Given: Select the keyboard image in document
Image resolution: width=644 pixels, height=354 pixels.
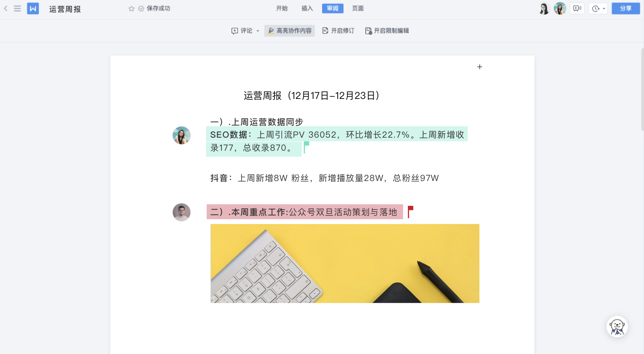Looking at the screenshot, I should (345, 264).
